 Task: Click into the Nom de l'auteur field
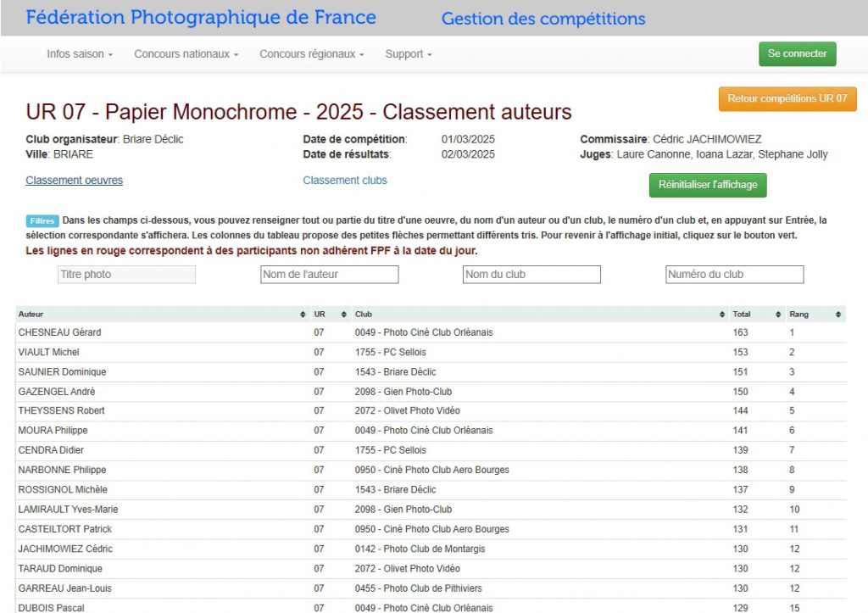coord(329,275)
